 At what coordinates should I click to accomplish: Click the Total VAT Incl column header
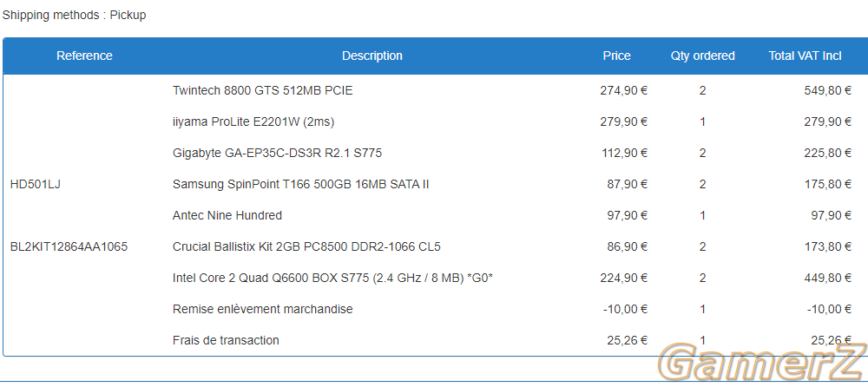click(805, 56)
